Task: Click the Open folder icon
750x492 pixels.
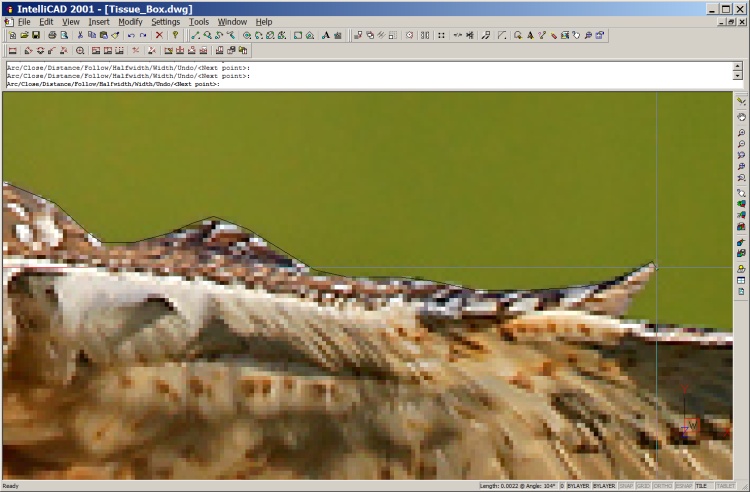Action: pos(23,35)
